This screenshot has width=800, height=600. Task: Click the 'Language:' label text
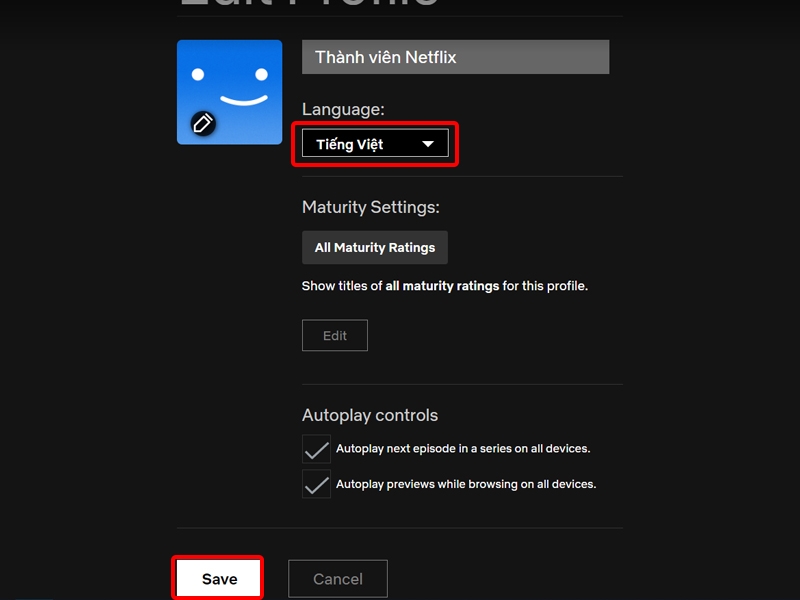[343, 109]
